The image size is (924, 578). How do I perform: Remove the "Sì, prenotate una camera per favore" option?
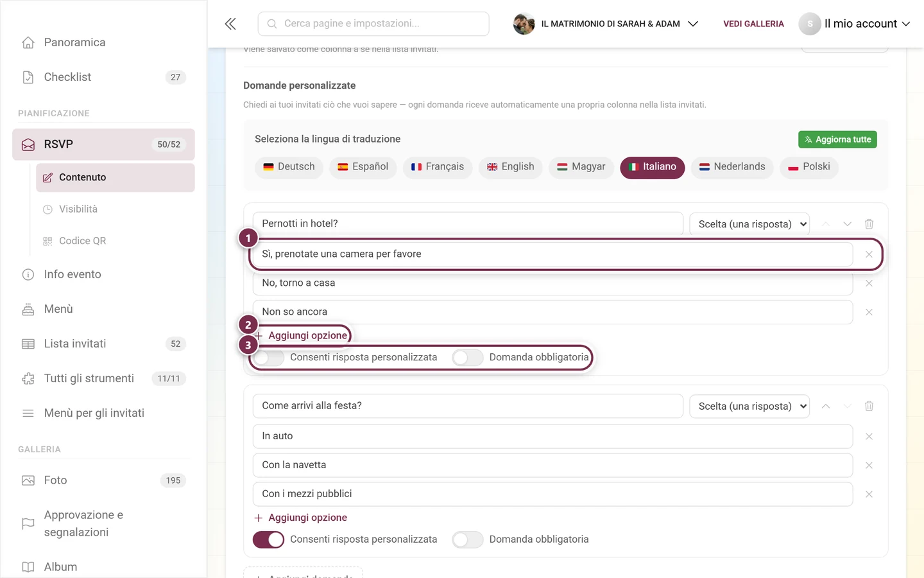pyautogui.click(x=869, y=254)
